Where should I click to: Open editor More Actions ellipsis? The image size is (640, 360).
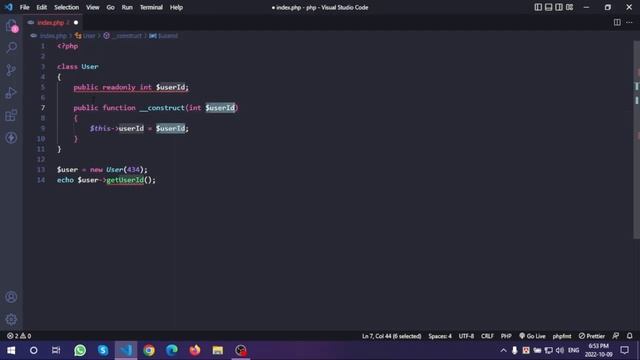pyautogui.click(x=629, y=22)
